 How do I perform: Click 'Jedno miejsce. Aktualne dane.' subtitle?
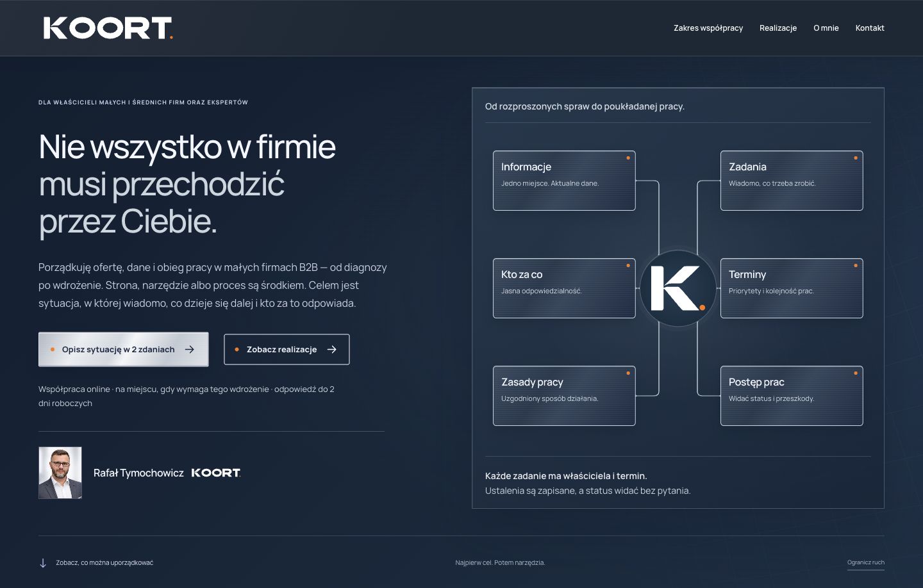(550, 183)
